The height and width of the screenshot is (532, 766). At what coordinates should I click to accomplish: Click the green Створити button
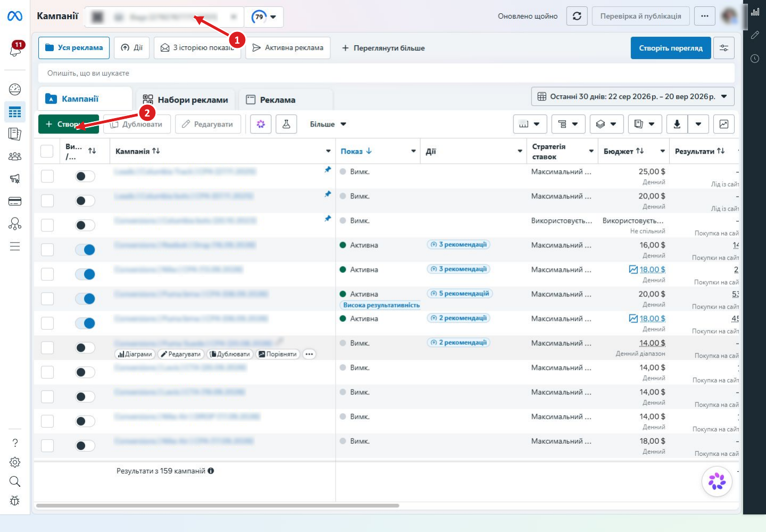69,124
